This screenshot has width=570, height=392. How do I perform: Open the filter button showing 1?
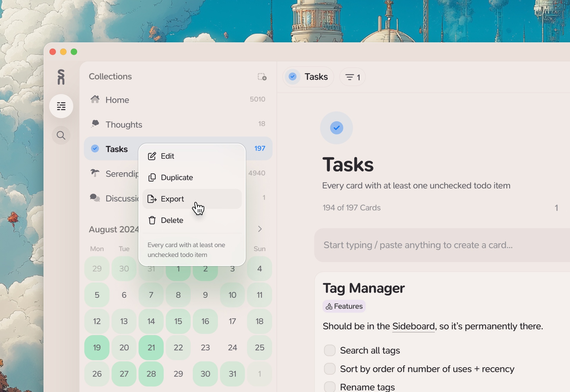352,77
